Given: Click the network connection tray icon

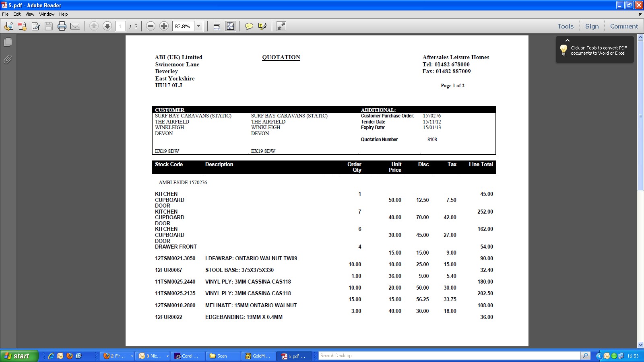Looking at the screenshot, I should pyautogui.click(x=621, y=356).
